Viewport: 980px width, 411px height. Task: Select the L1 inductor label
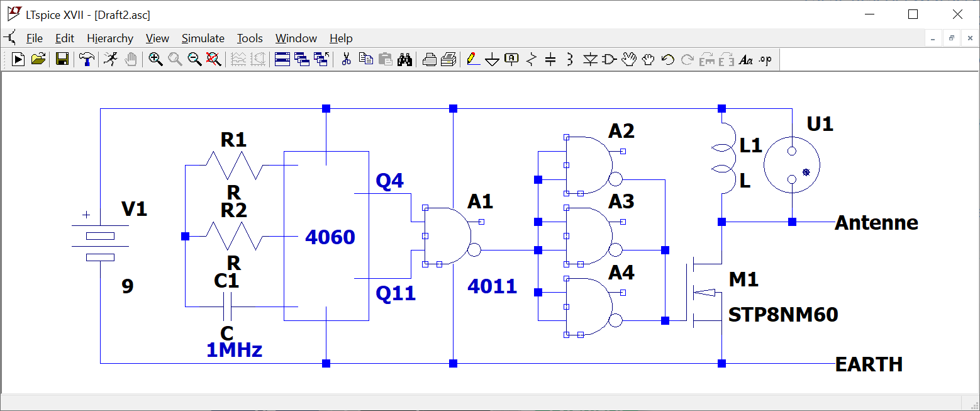(751, 146)
